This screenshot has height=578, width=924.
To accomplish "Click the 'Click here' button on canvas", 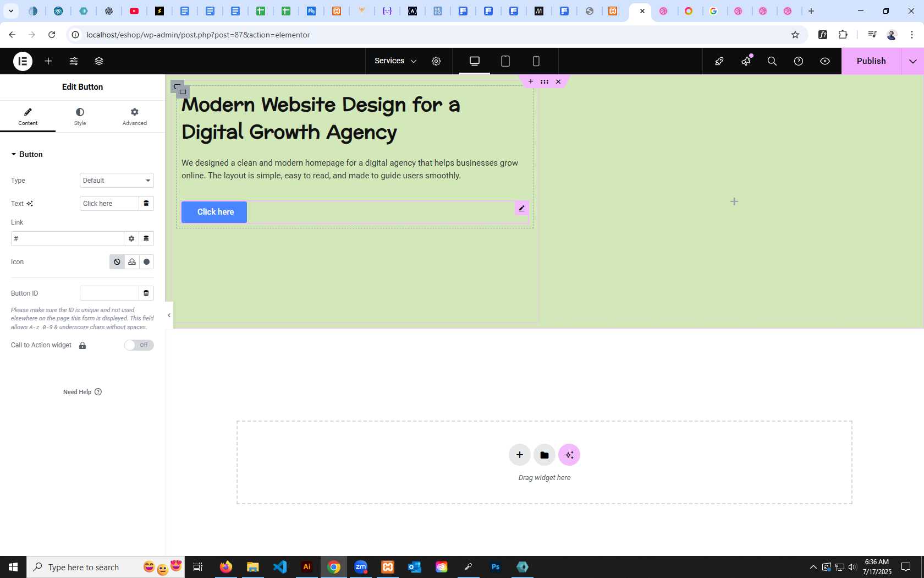I will pos(215,212).
